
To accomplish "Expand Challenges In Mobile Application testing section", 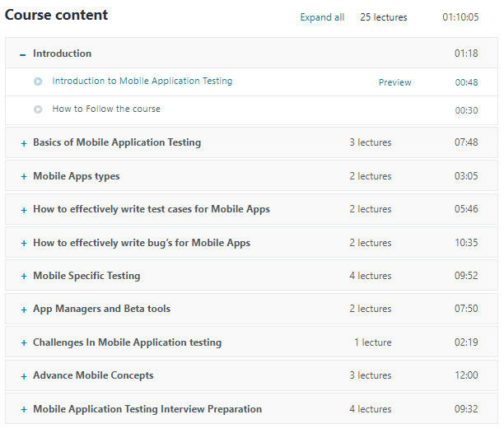I will point(127,342).
